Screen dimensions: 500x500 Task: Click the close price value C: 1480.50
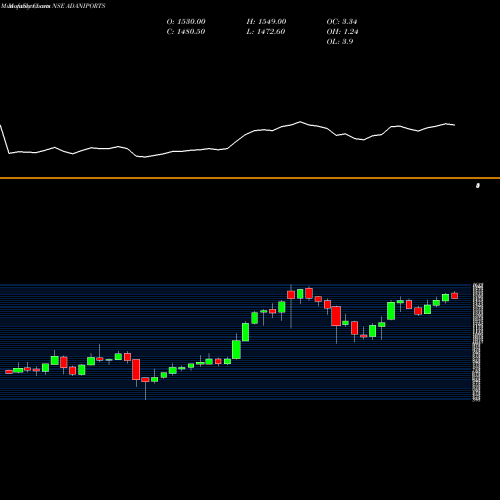click(186, 32)
